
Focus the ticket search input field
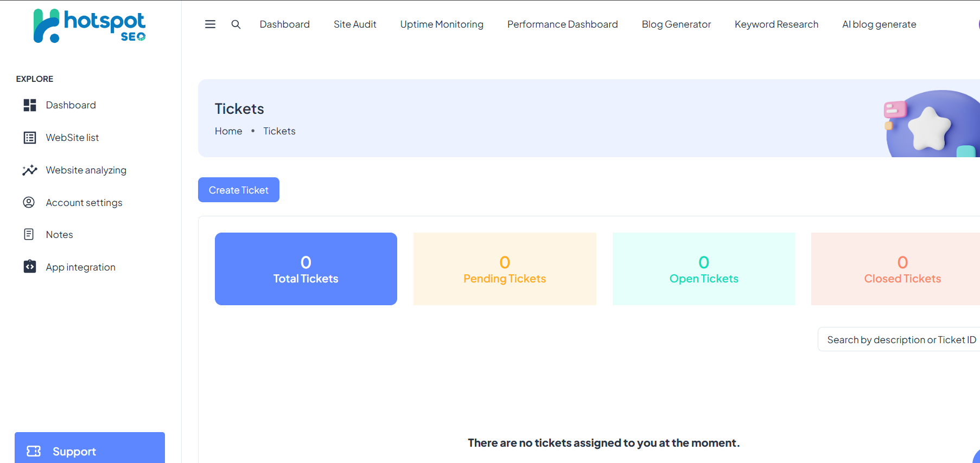pyautogui.click(x=901, y=340)
